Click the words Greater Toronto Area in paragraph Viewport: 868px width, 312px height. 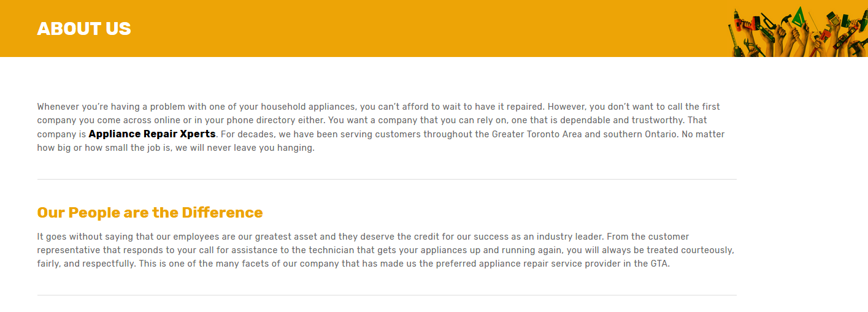click(x=537, y=134)
